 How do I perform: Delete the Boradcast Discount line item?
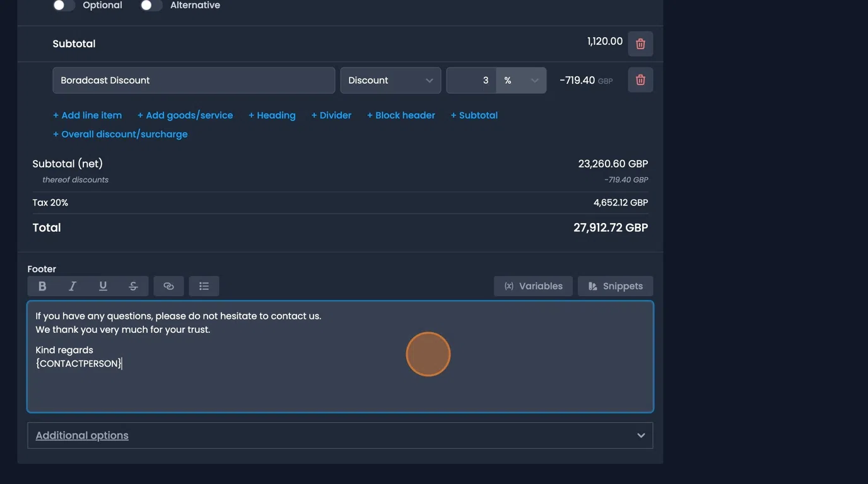point(640,79)
